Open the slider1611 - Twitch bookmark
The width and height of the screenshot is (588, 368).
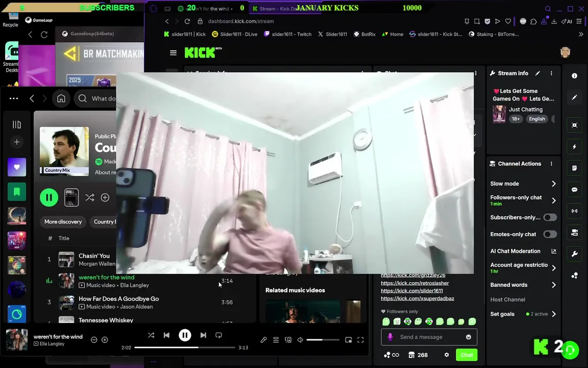(288, 34)
